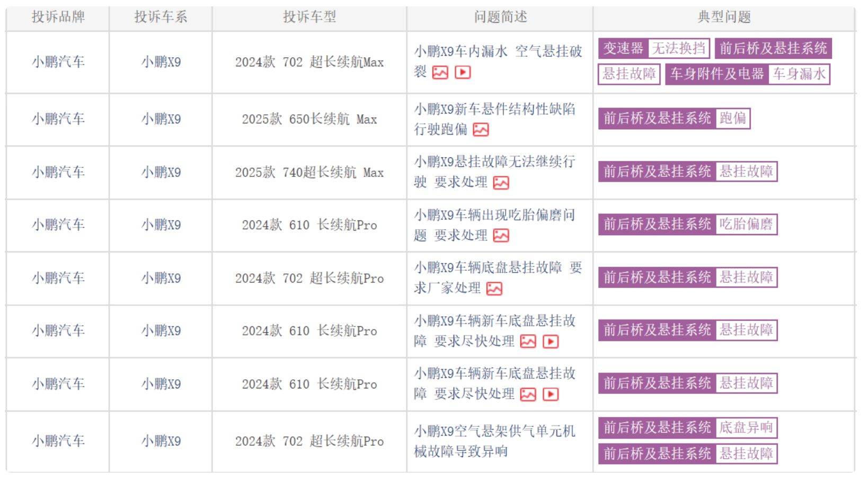Select 2024款 610 长续航Pro in 吃胎偏磨 row

[309, 226]
